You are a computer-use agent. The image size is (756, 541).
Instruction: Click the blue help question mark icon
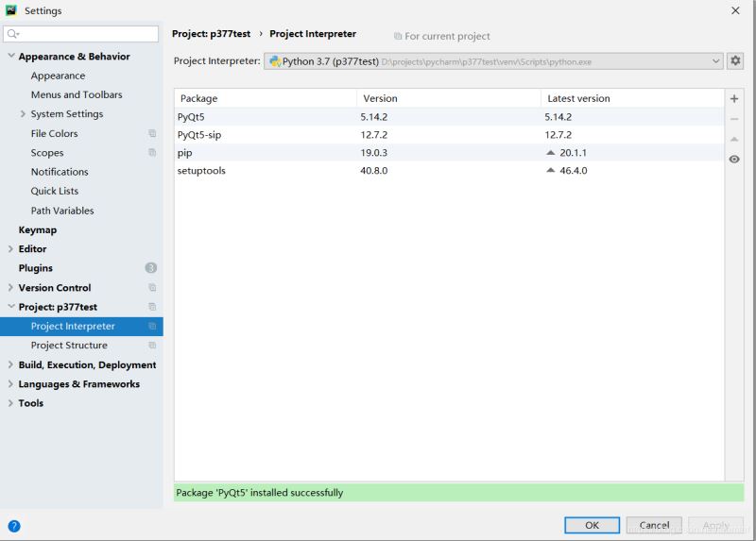click(14, 526)
